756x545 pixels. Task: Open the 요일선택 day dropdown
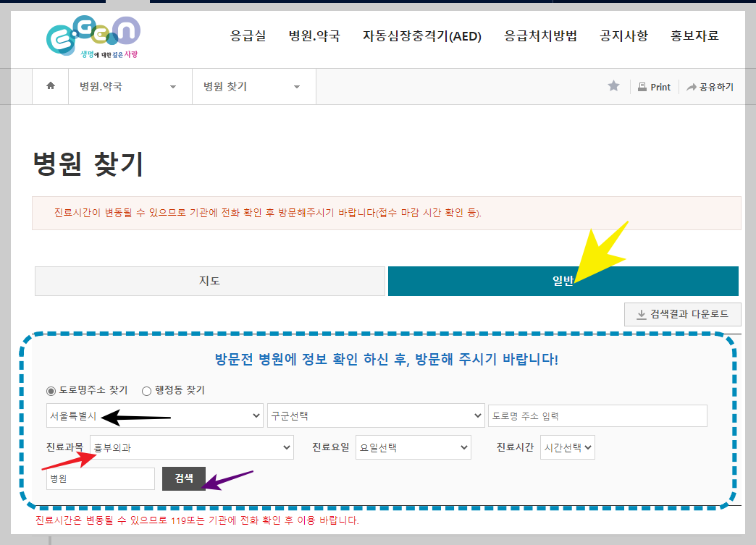pos(413,447)
